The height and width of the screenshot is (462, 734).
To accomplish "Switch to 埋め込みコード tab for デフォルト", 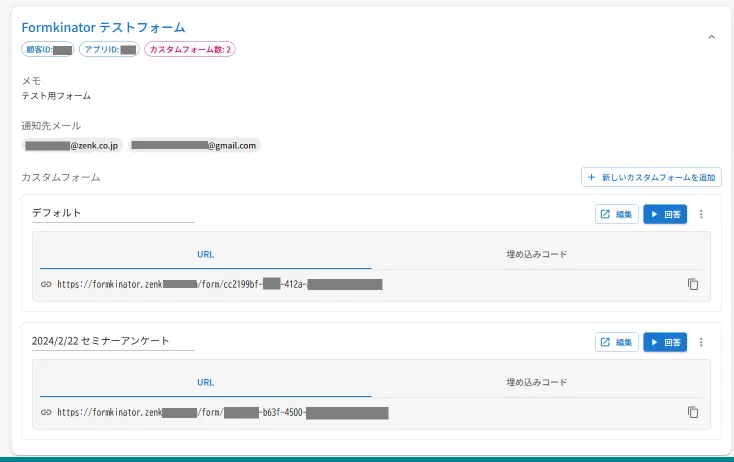I will coord(537,254).
